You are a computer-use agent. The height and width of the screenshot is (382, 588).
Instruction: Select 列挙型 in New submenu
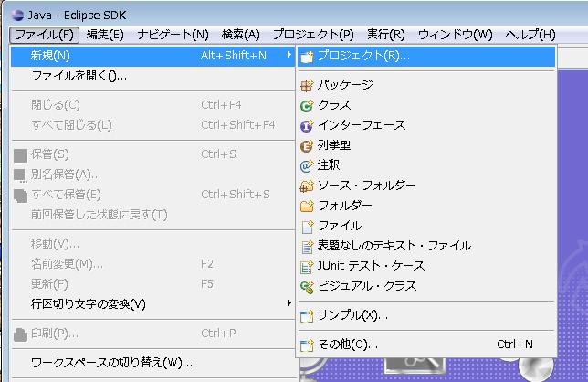(426, 145)
